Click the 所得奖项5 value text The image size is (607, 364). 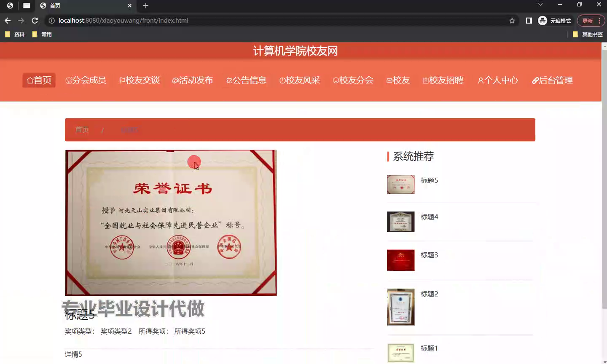coord(190,331)
